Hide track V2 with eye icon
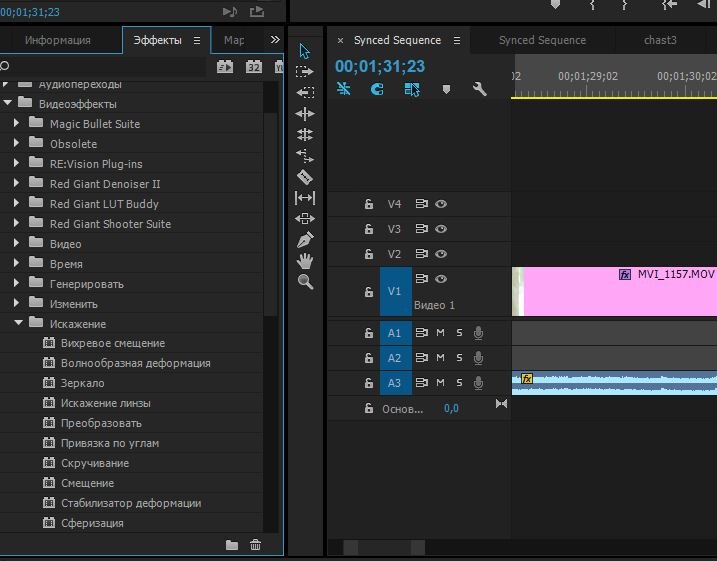The image size is (717, 561). 441,254
